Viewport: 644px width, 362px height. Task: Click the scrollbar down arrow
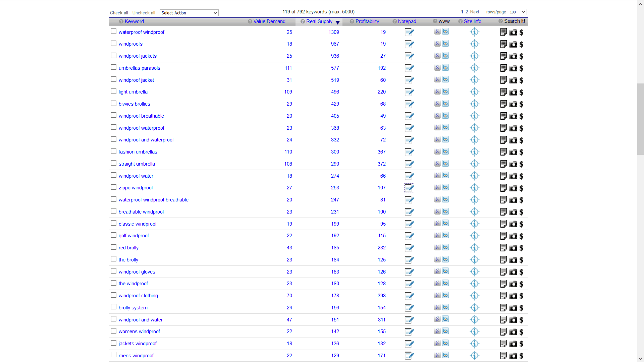click(x=641, y=359)
